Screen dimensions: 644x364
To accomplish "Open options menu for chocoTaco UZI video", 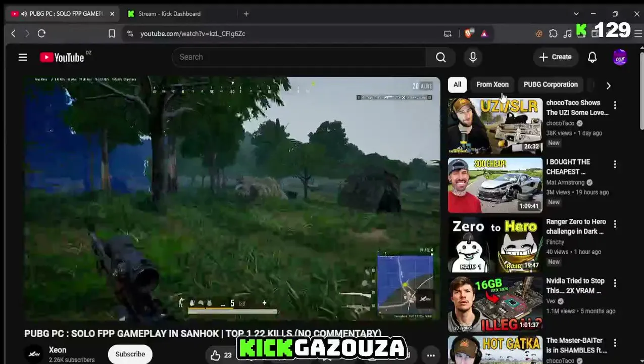I will (x=615, y=105).
